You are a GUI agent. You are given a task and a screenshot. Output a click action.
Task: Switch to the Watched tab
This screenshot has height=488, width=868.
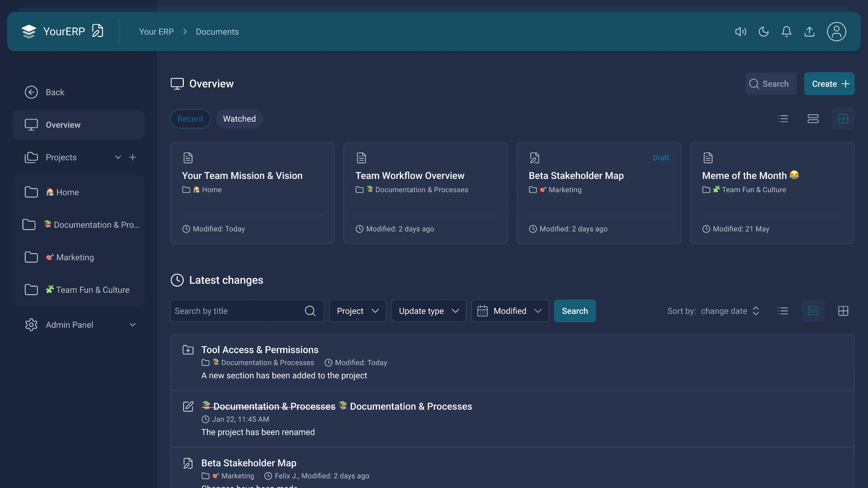point(239,119)
